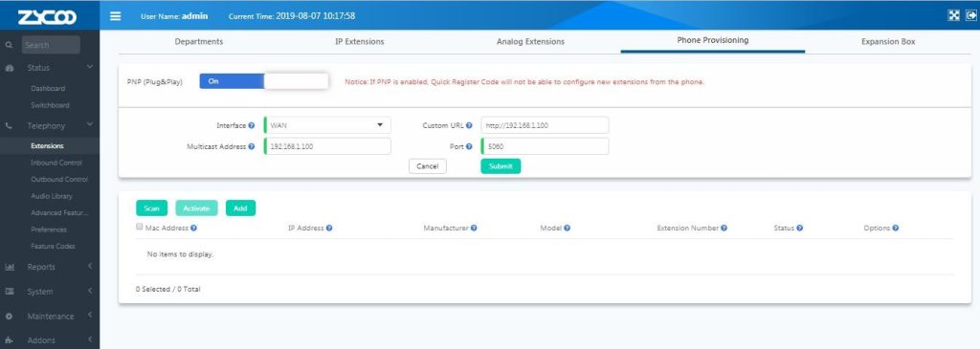980x349 pixels.
Task: Expand the Maintenance sidebar section
Action: click(x=90, y=316)
